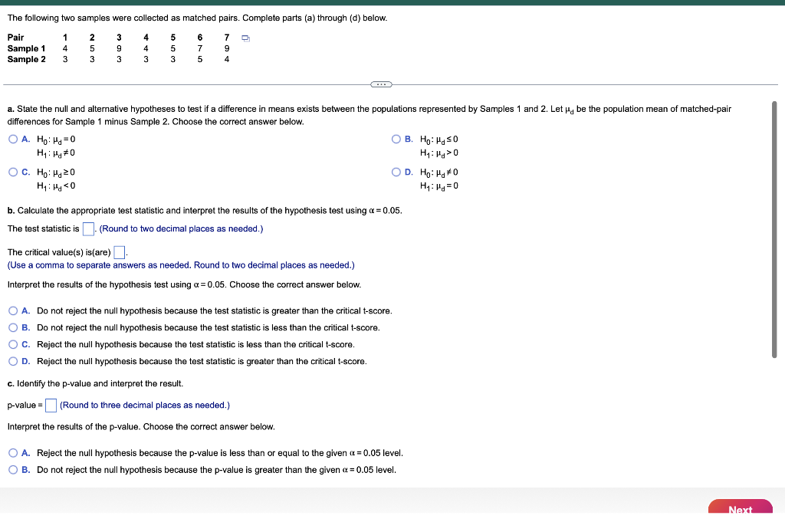Screen dimensions: 785x532
Task: Select part a option D: H0 μd ≠ 0
Action: click(396, 172)
